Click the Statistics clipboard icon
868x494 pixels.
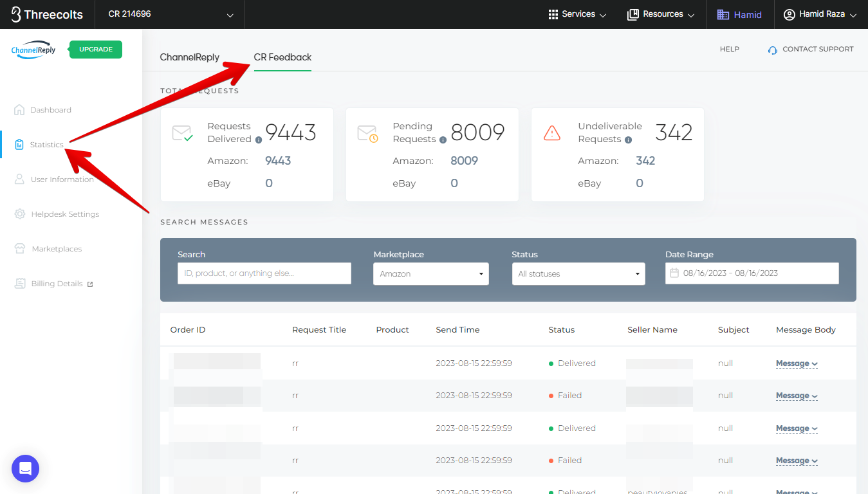tap(19, 145)
